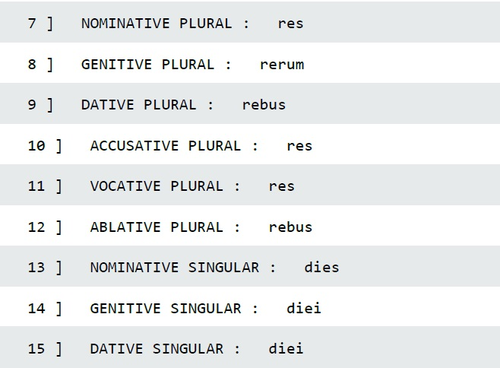Screen dimensions: 500x368
Task: Select row 7 Nominative Plural res
Action: coord(250,22)
